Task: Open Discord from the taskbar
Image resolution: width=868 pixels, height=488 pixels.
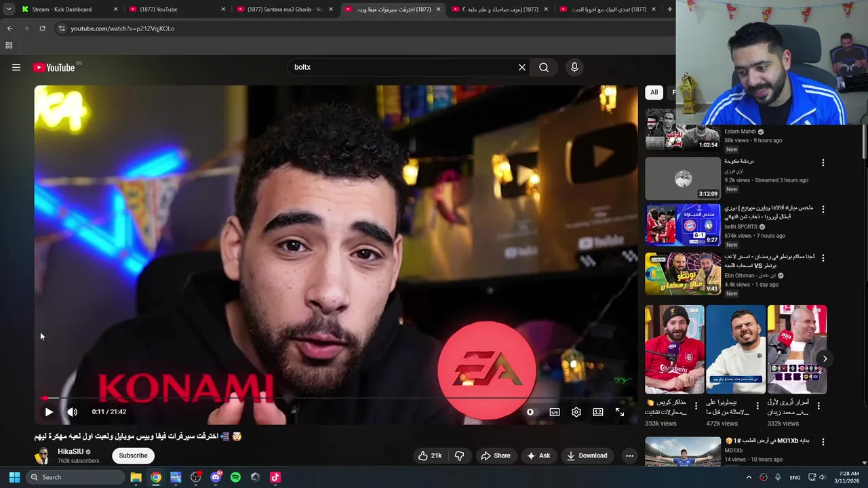Action: tap(216, 477)
